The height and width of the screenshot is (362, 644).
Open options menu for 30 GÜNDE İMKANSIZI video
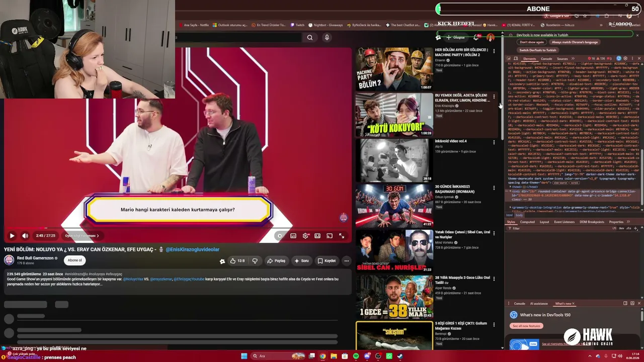(x=494, y=188)
